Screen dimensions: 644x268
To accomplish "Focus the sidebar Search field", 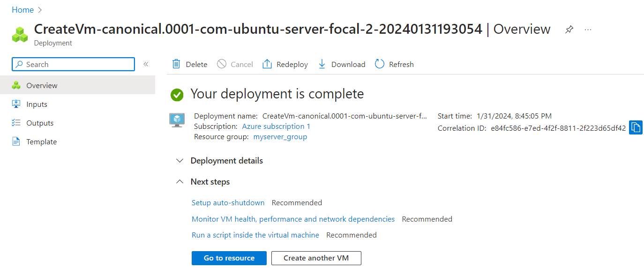I will coord(73,64).
